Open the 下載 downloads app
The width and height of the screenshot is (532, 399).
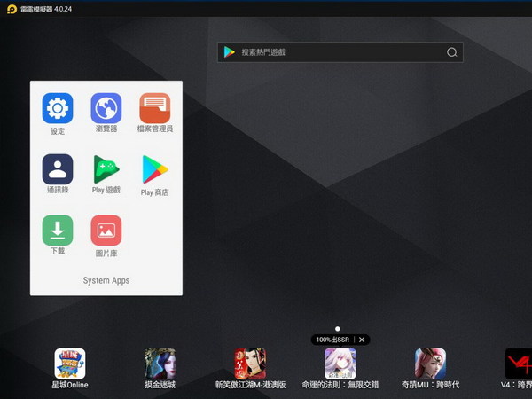point(58,230)
